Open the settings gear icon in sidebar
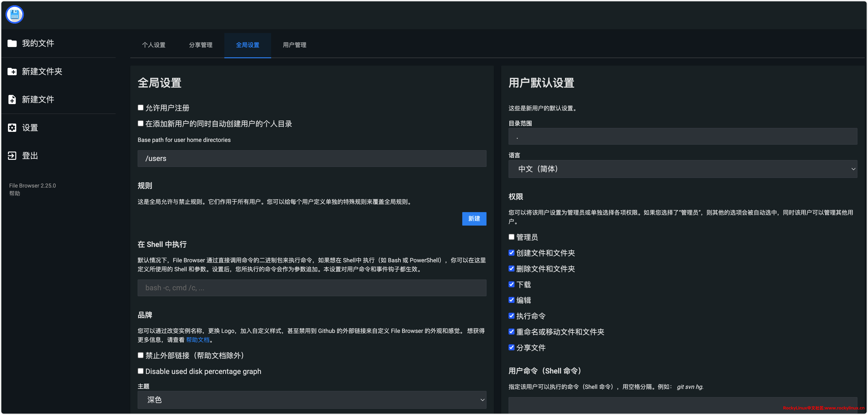868x415 pixels. pyautogui.click(x=12, y=128)
